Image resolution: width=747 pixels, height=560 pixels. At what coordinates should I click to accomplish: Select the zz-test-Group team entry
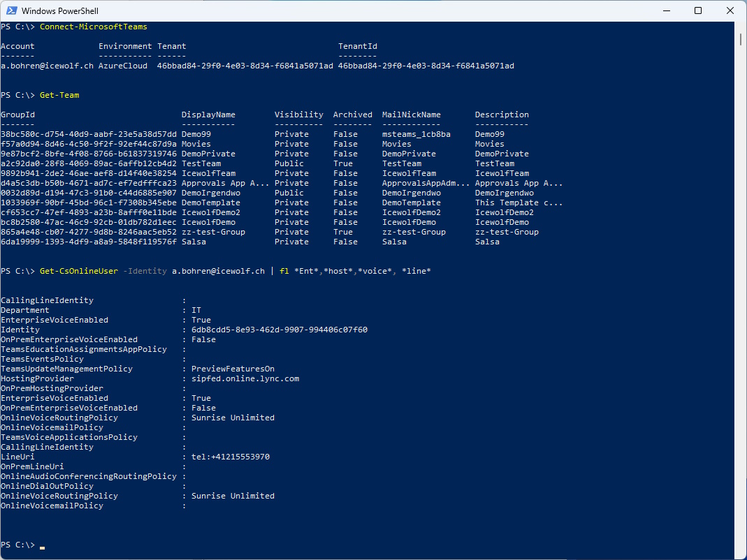(208, 231)
